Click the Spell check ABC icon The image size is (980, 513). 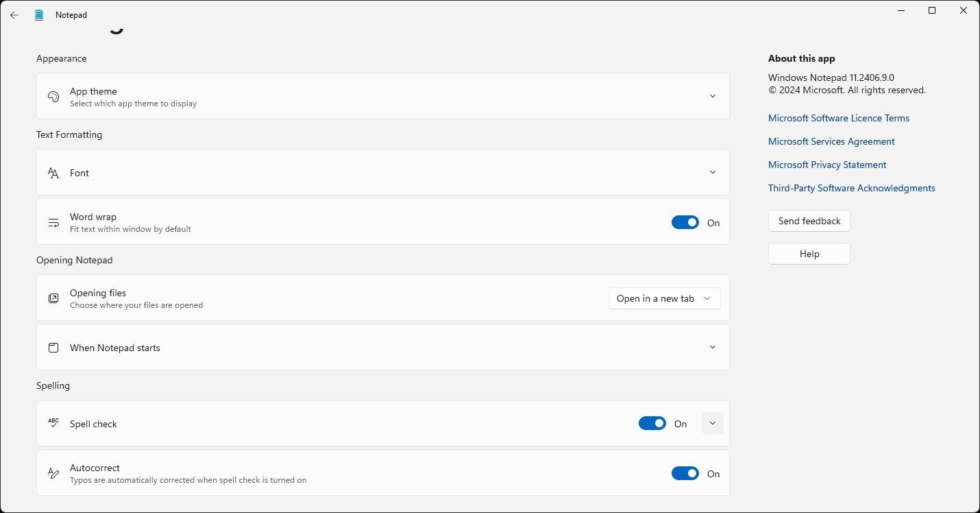[53, 423]
